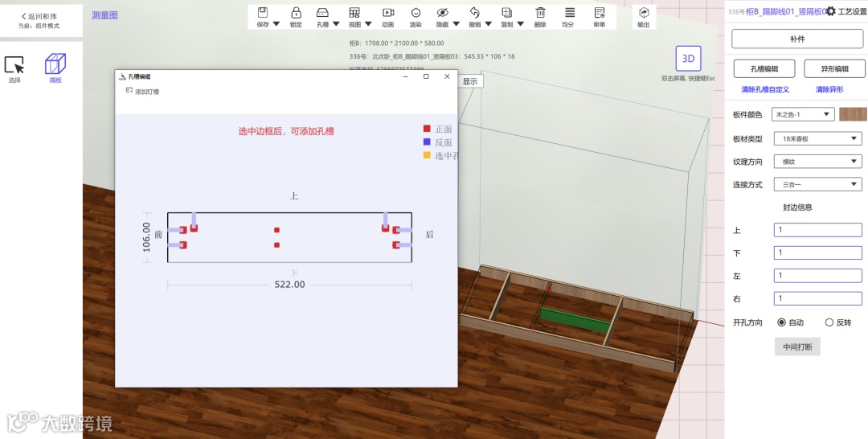
Task: Expand the 视图 dropdown arrow
Action: click(368, 24)
